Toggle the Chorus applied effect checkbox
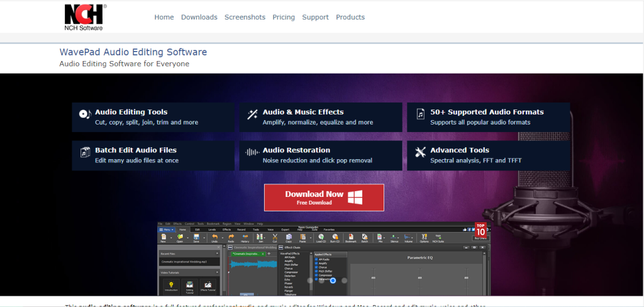 tap(316, 267)
